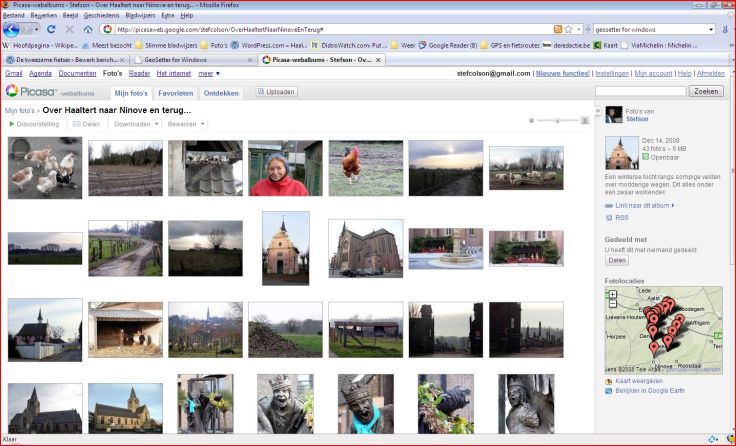Open the WordPress.com bookmark
The height and width of the screenshot is (446, 736).
(x=269, y=46)
